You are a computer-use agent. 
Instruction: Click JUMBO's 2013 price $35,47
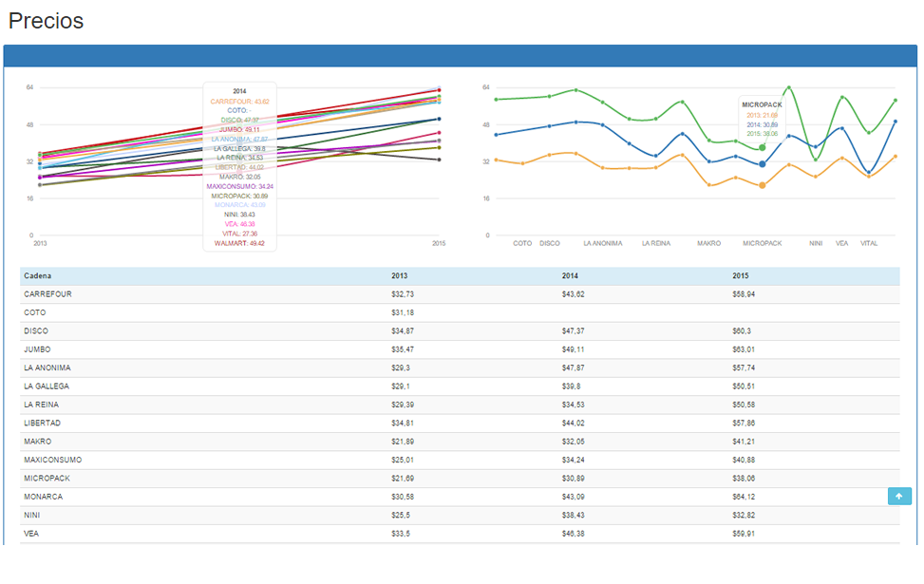pyautogui.click(x=403, y=349)
